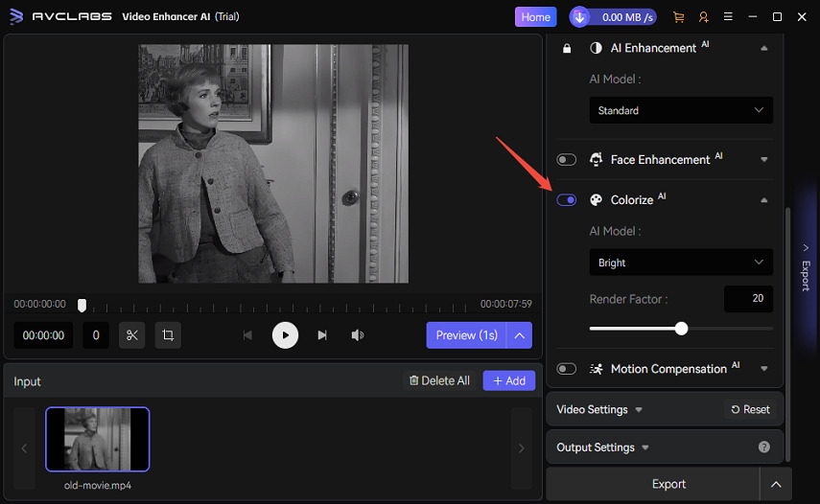Open preview duration options arrow

pyautogui.click(x=519, y=335)
